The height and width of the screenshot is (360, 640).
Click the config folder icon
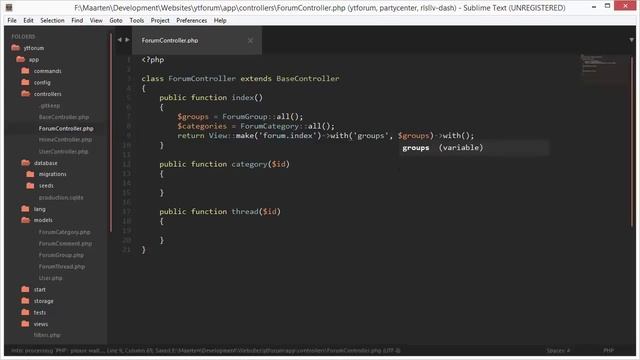tap(25, 82)
